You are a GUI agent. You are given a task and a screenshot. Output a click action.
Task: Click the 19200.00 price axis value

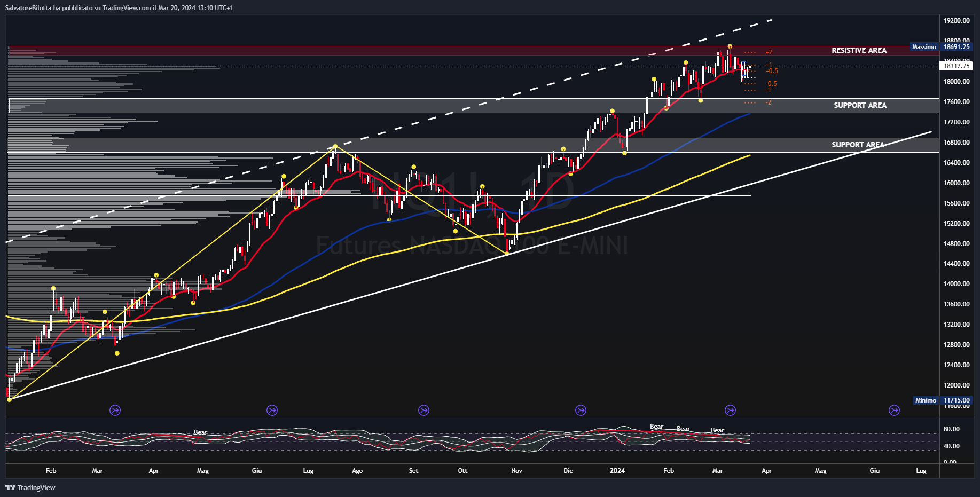pyautogui.click(x=957, y=21)
